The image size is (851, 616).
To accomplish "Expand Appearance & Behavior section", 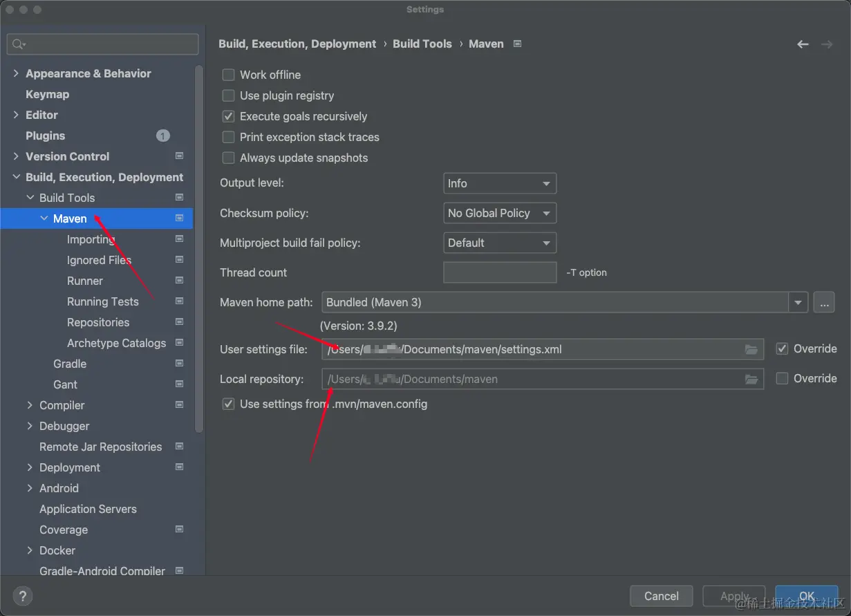I will pos(17,73).
